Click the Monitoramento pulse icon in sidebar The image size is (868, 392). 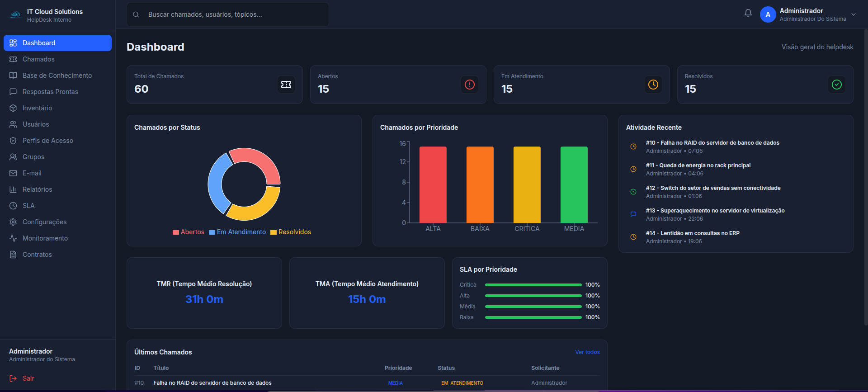[x=13, y=238]
